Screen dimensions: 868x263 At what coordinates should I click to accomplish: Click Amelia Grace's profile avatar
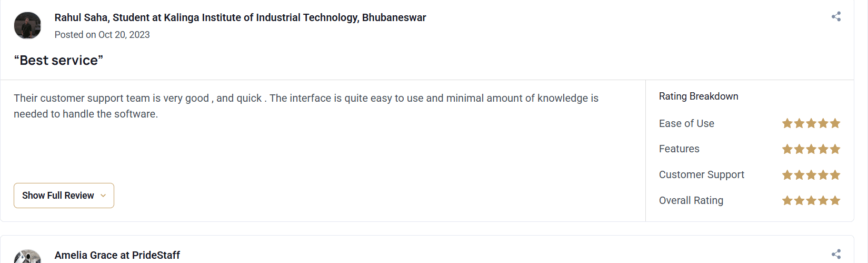tap(27, 257)
